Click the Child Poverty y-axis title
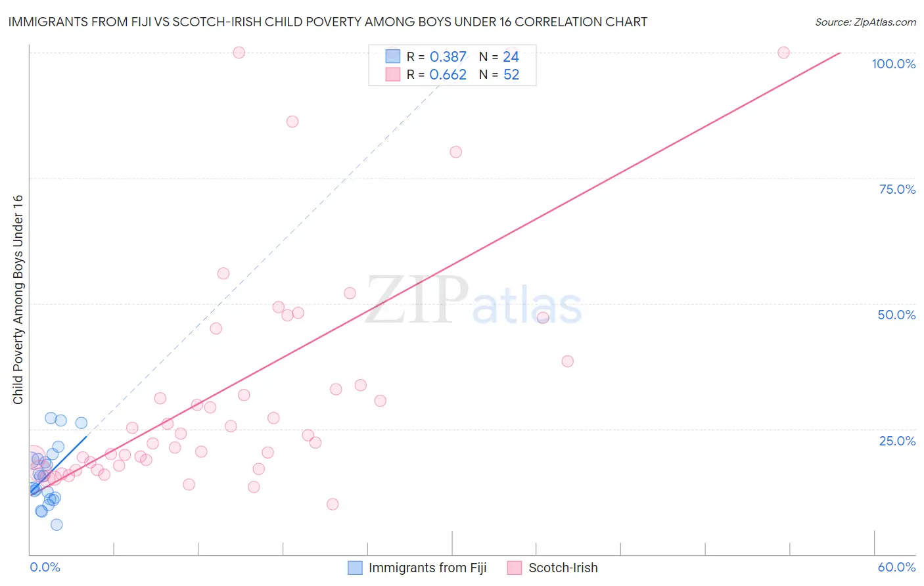Image resolution: width=924 pixels, height=586 pixels. 18,300
